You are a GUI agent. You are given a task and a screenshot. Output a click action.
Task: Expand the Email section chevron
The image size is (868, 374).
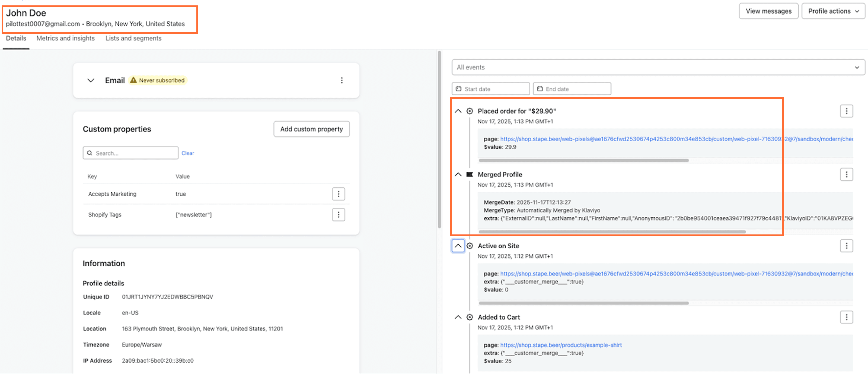point(91,80)
